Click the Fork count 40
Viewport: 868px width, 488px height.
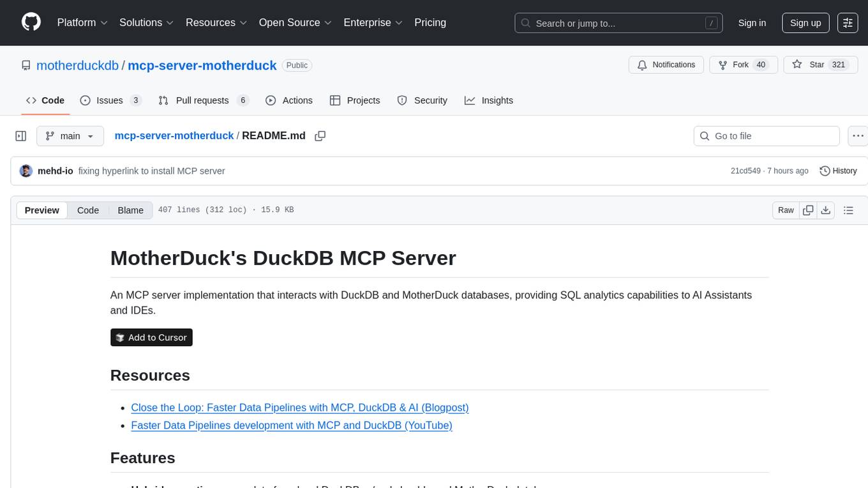pyautogui.click(x=760, y=65)
